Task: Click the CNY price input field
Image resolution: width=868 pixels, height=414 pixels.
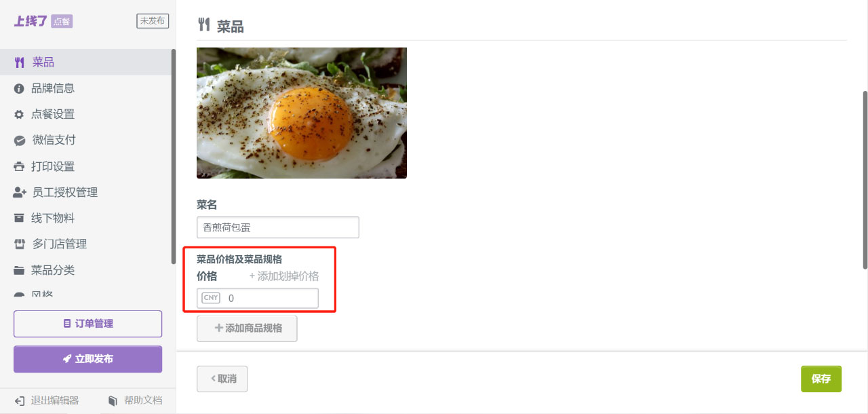Action: (x=258, y=298)
